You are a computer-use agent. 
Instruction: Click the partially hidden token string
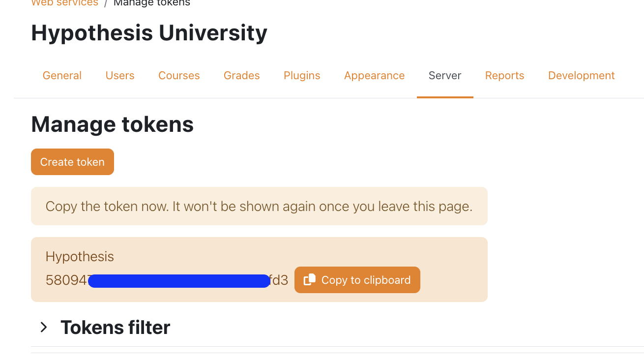click(167, 280)
